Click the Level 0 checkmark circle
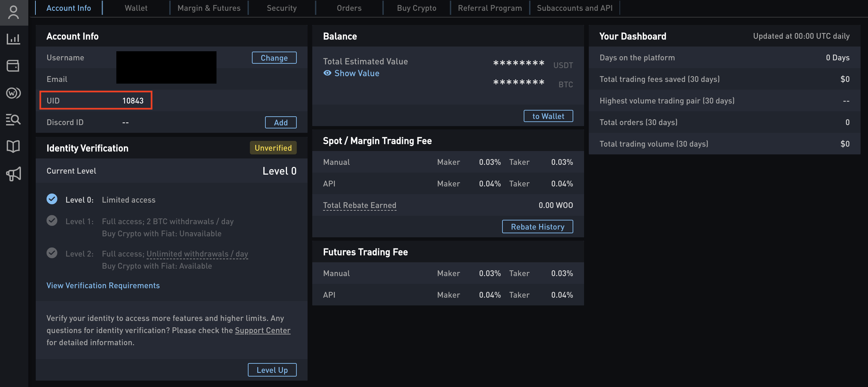Viewport: 868px width, 387px height. [52, 199]
